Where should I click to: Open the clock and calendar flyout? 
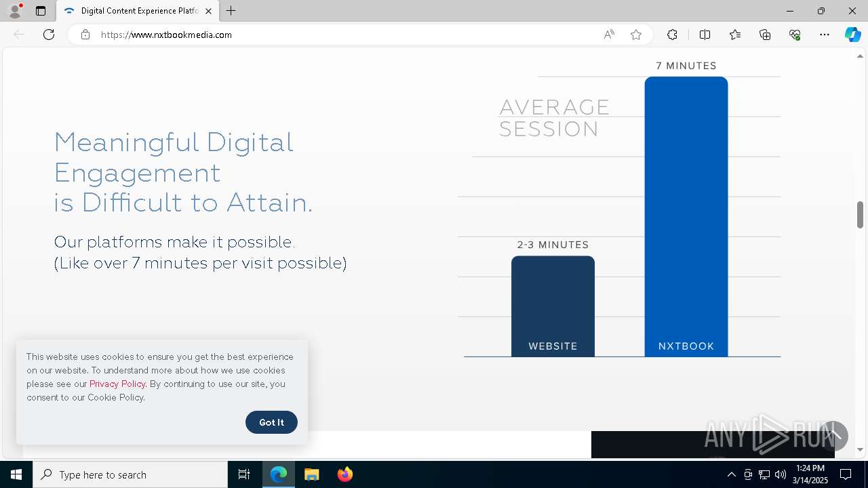(810, 474)
